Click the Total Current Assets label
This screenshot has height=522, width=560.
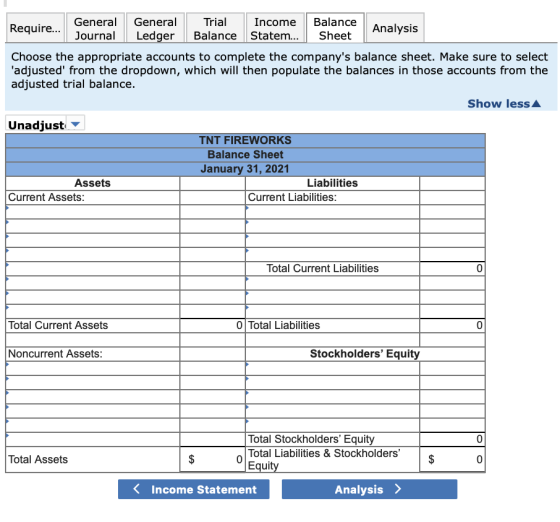click(58, 325)
